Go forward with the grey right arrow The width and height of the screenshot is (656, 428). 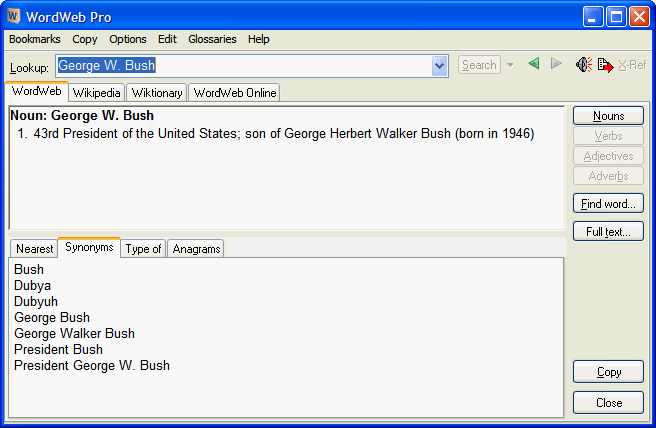tap(556, 64)
